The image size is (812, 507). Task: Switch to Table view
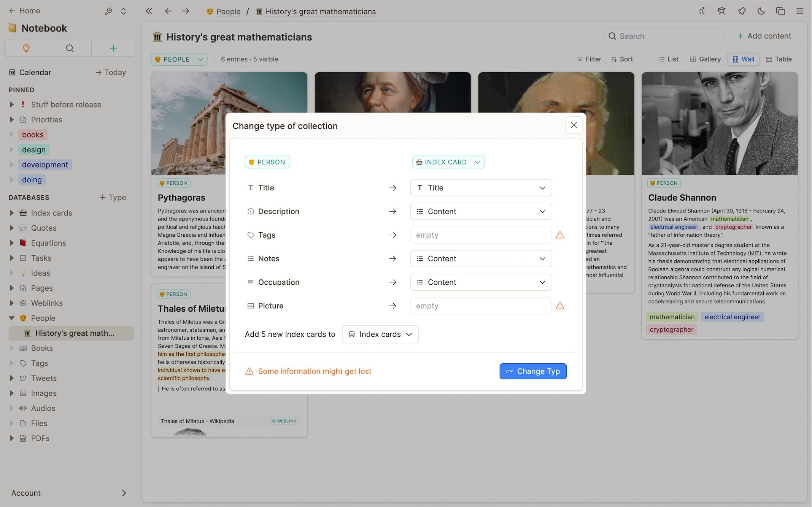(779, 59)
